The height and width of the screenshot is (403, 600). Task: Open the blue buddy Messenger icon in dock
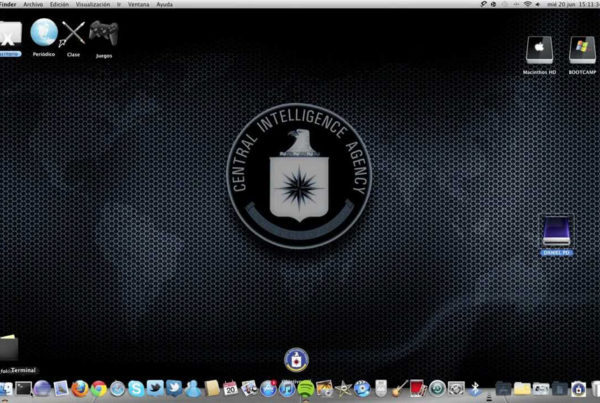pos(193,389)
